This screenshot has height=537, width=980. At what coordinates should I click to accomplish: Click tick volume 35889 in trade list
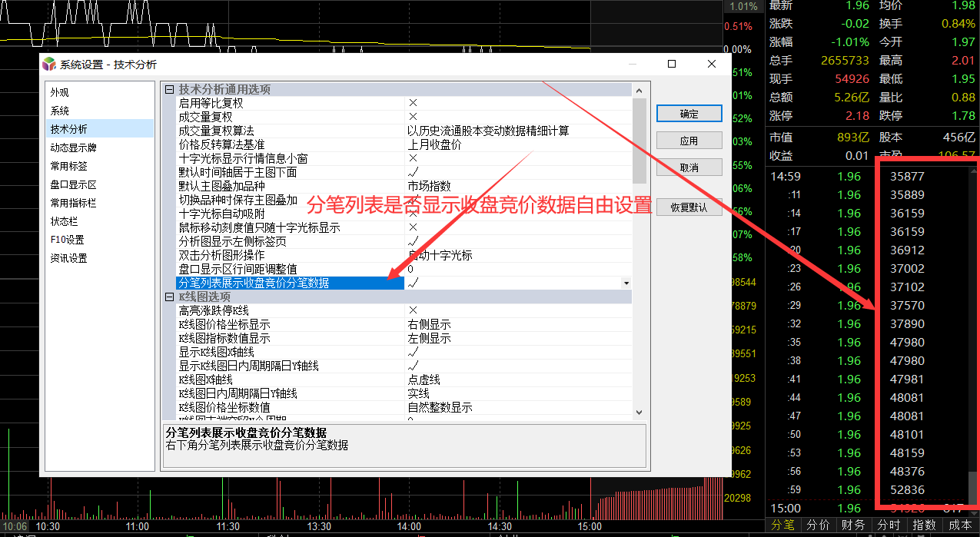click(x=907, y=195)
